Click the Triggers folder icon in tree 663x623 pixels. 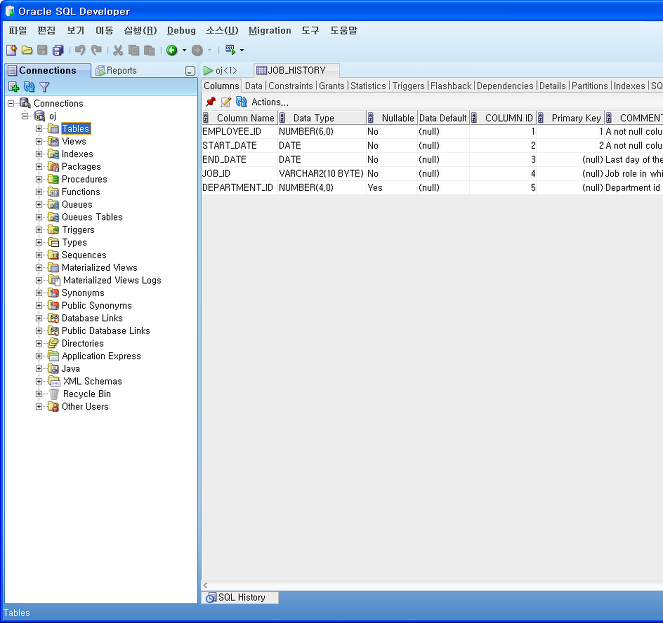pos(53,230)
